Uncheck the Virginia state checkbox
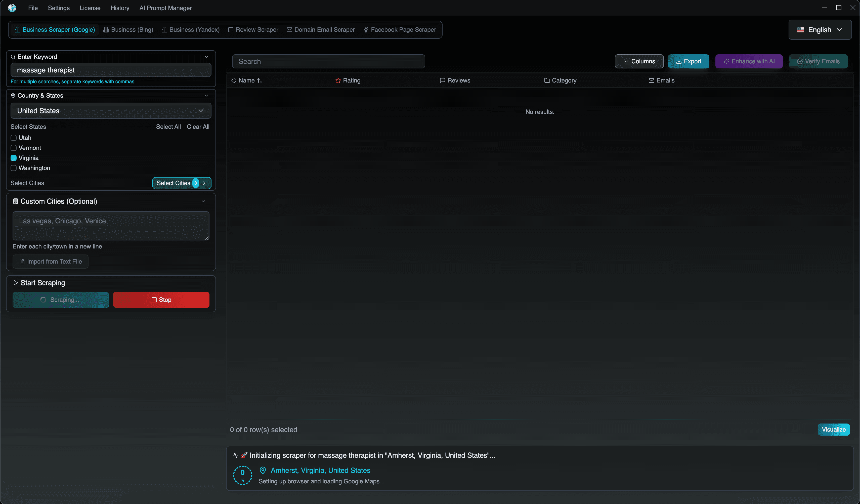Image resolution: width=860 pixels, height=504 pixels. click(14, 158)
